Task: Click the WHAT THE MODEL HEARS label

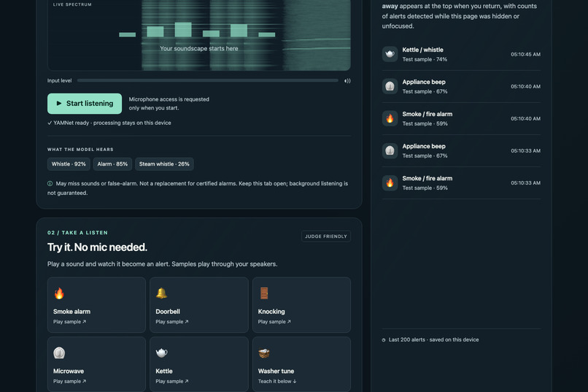Action: tap(80, 150)
